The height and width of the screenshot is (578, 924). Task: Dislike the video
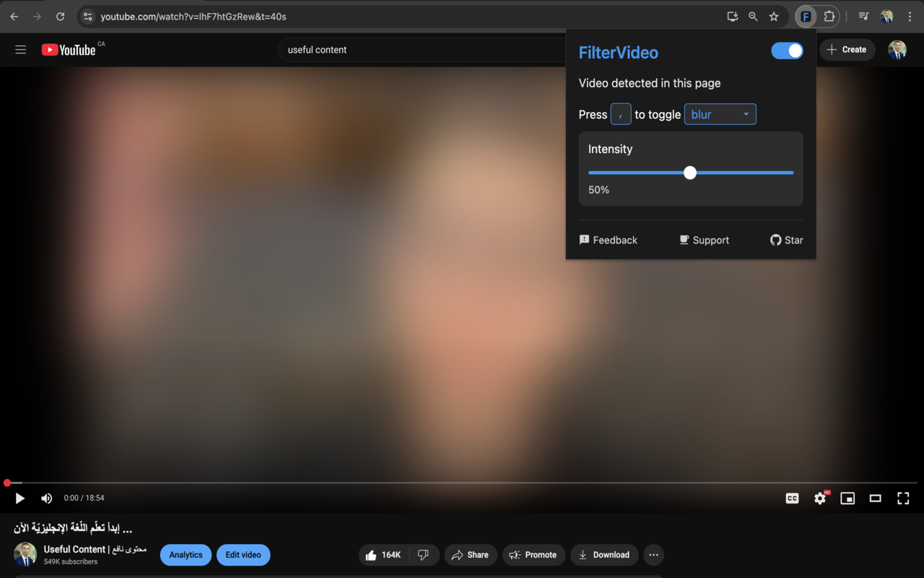[x=424, y=555]
